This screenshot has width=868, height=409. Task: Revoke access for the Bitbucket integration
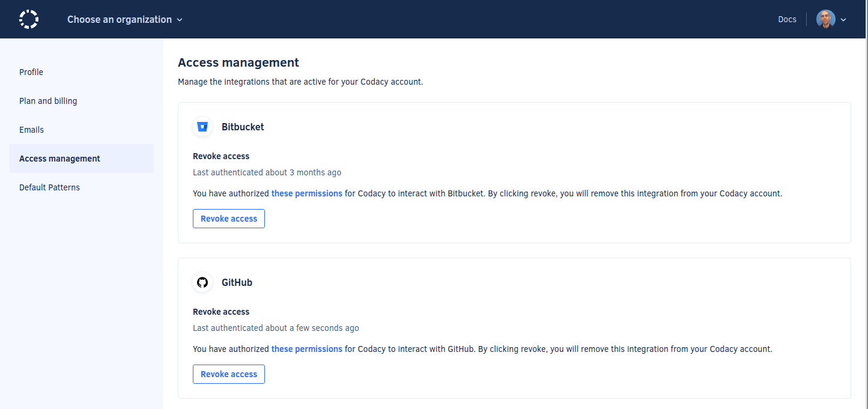pyautogui.click(x=229, y=219)
